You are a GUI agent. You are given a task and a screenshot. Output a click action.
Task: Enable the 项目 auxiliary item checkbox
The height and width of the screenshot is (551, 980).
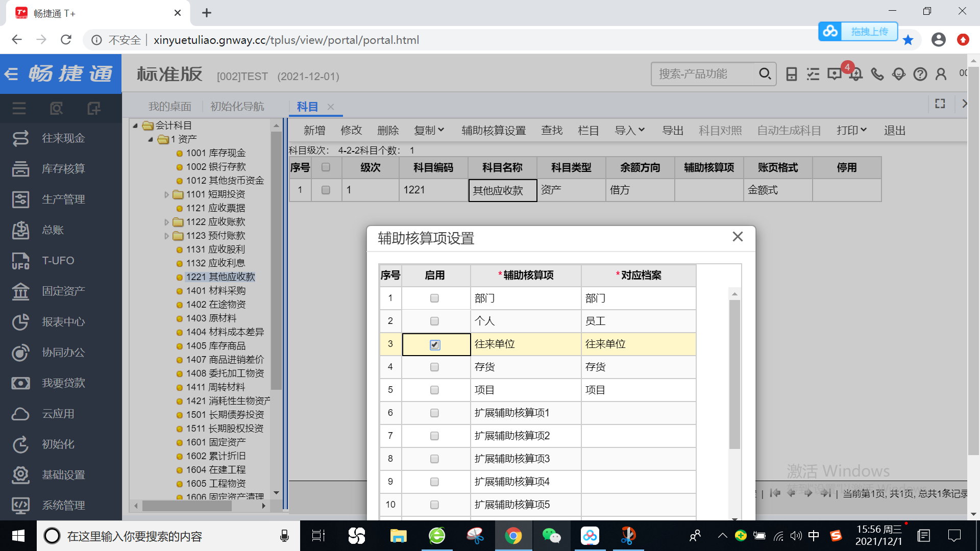(x=434, y=390)
